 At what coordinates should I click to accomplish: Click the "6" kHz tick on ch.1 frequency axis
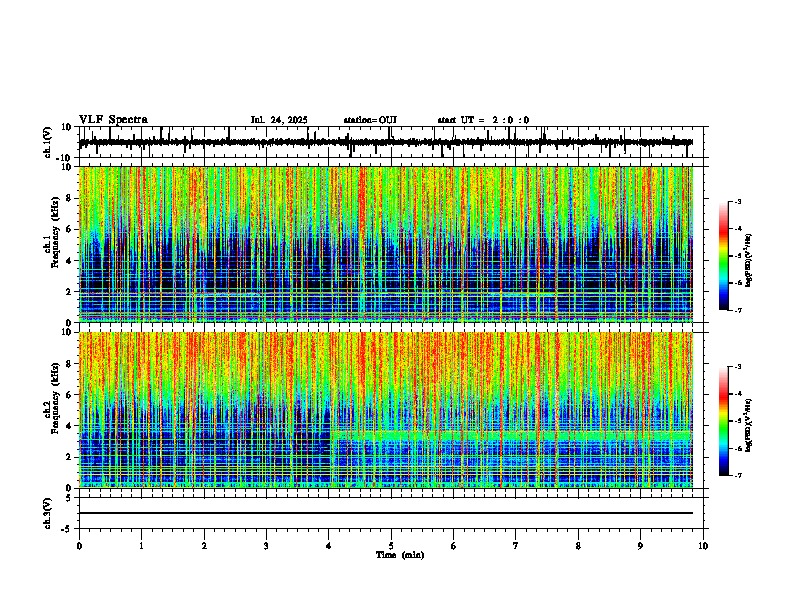[x=70, y=229]
